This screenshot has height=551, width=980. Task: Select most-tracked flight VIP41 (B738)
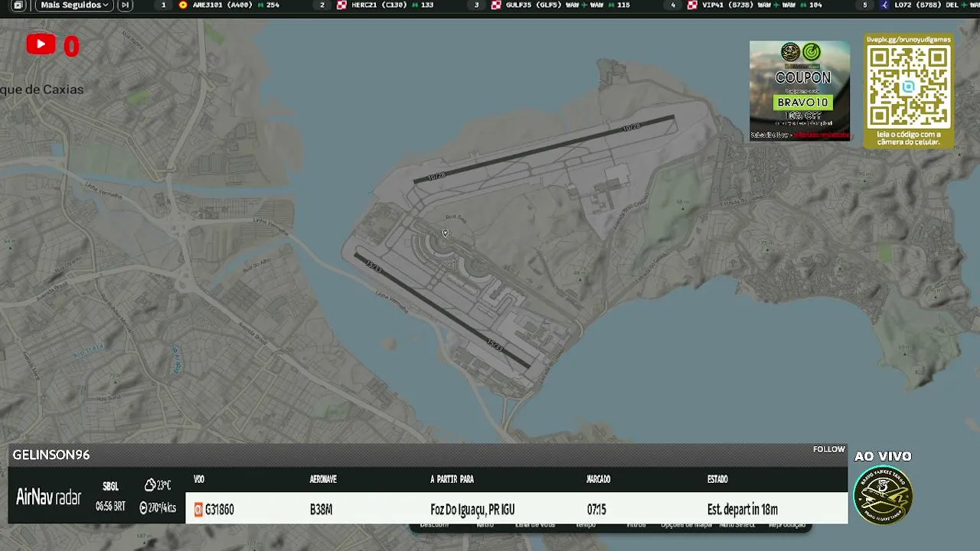[x=754, y=5]
